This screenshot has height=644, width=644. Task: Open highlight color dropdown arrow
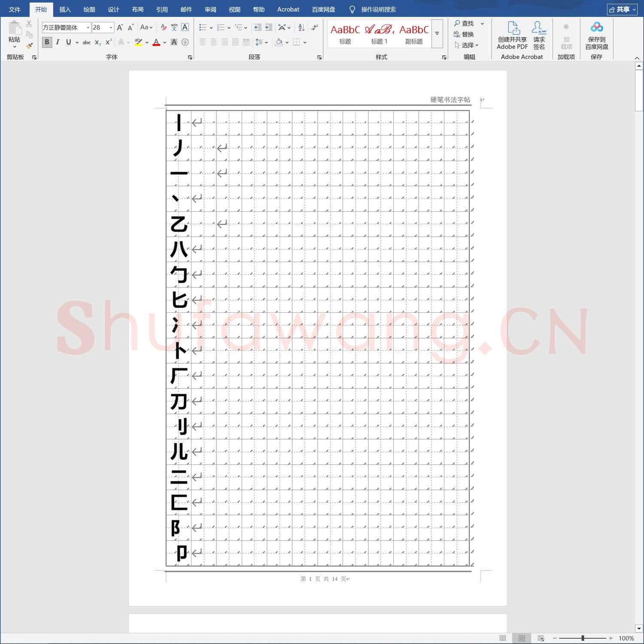tap(147, 42)
